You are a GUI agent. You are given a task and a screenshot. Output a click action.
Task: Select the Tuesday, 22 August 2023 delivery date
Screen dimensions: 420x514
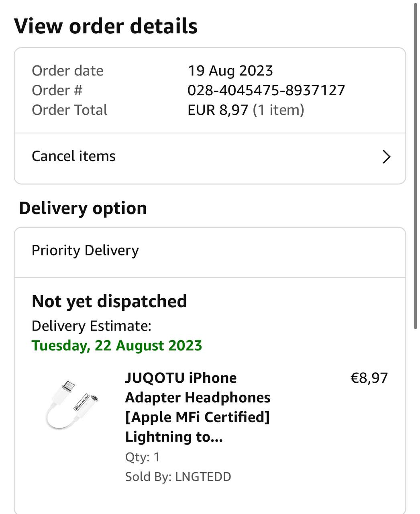[x=117, y=346]
